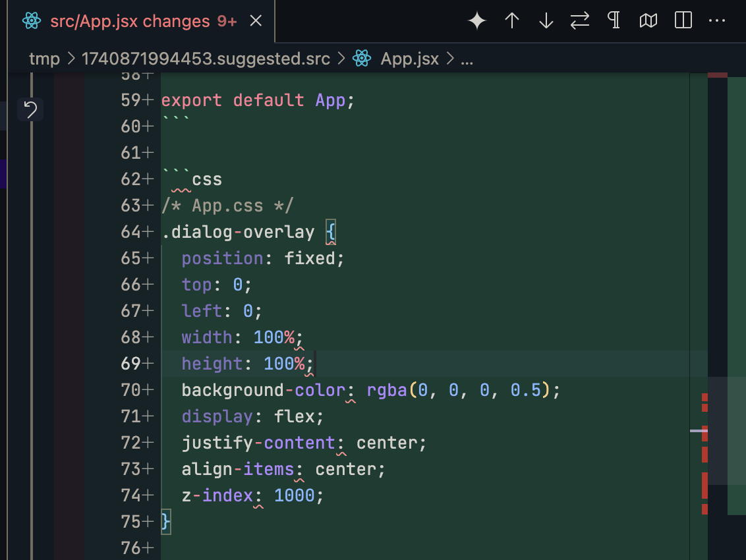Toggle whitespace with the pilcrow icon

(x=614, y=20)
